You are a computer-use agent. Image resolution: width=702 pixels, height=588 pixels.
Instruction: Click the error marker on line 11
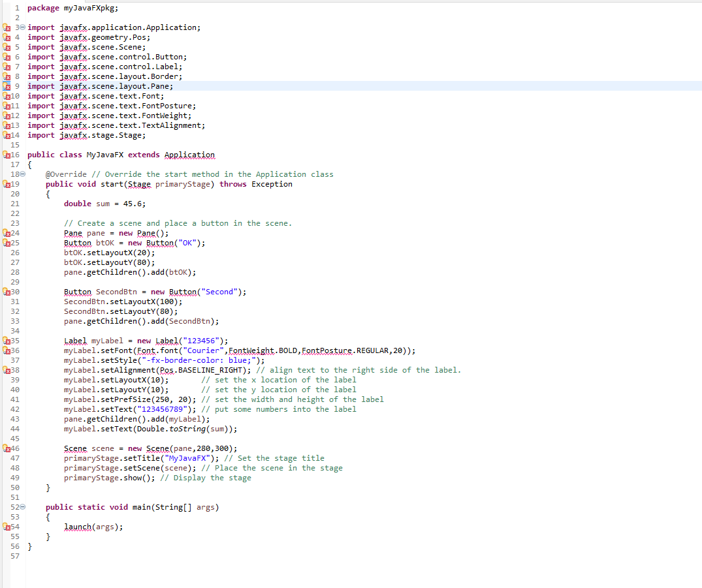click(7, 106)
